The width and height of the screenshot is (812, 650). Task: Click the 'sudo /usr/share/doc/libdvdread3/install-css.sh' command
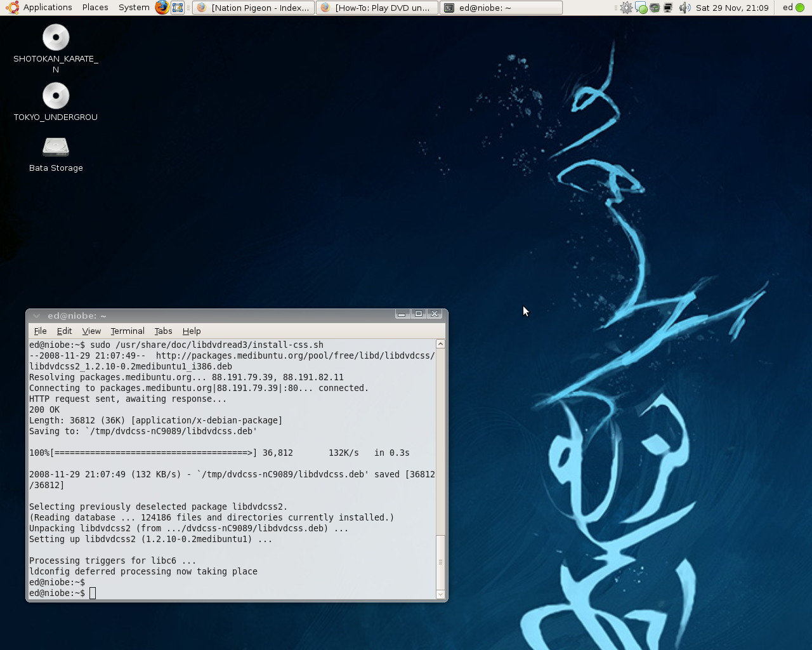(x=207, y=345)
